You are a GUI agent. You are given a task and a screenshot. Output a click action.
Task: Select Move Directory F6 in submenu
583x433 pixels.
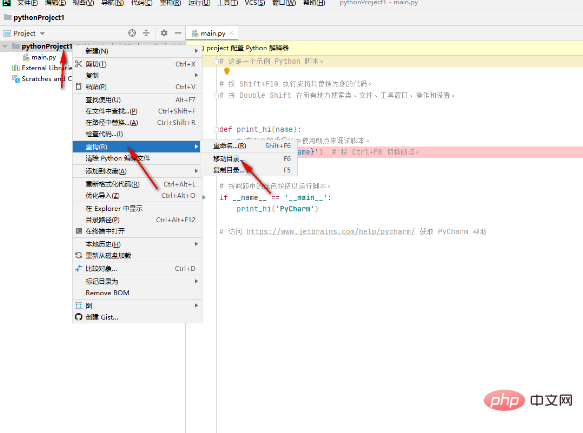[249, 159]
